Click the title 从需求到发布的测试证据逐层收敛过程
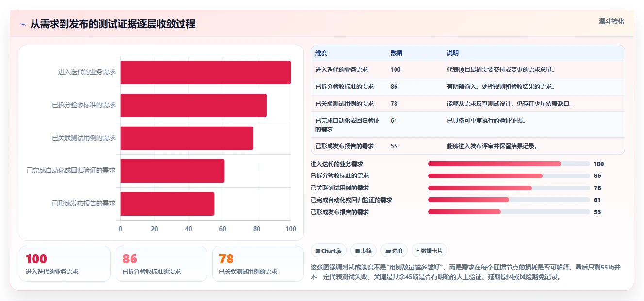Screen dimensions: 644x301 (x=113, y=24)
